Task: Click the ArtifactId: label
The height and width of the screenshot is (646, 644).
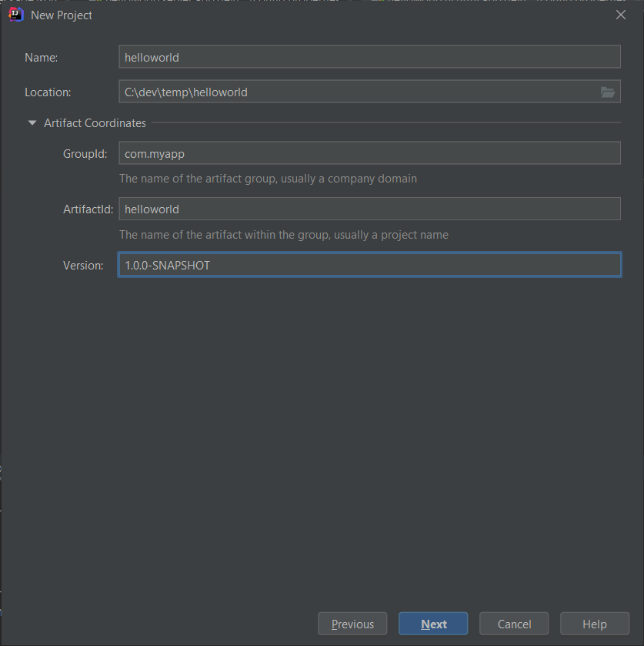Action: [x=88, y=209]
